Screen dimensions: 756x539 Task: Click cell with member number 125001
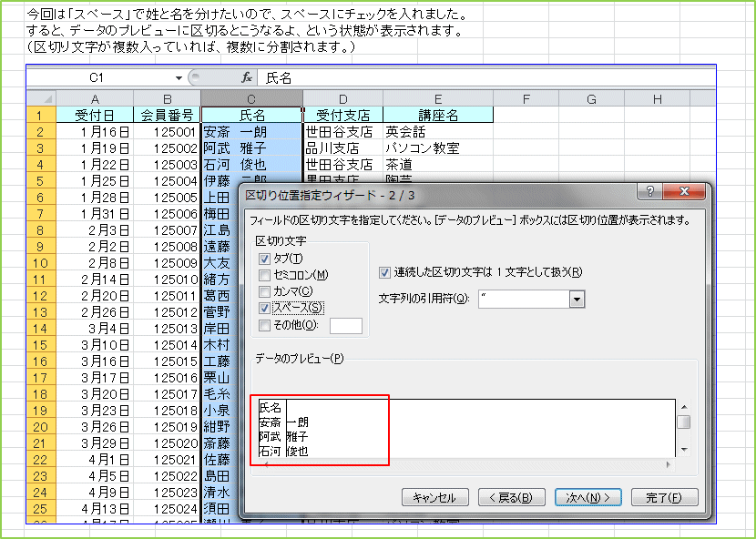coord(168,132)
